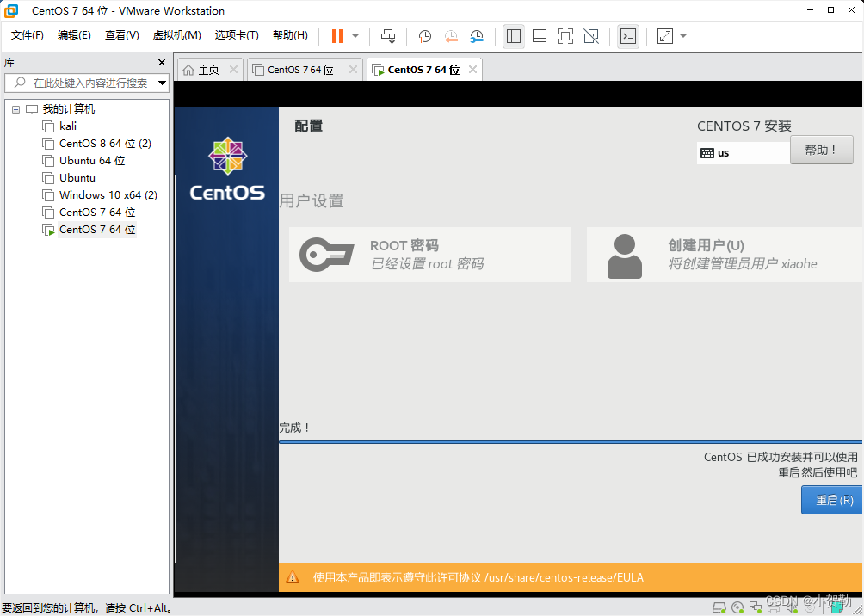Viewport: 864px width, 616px height.
Task: Click the CD/DVD drive status icon
Action: click(x=737, y=607)
